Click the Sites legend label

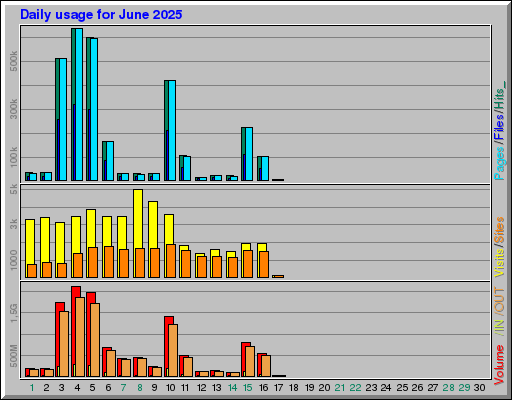click(499, 230)
